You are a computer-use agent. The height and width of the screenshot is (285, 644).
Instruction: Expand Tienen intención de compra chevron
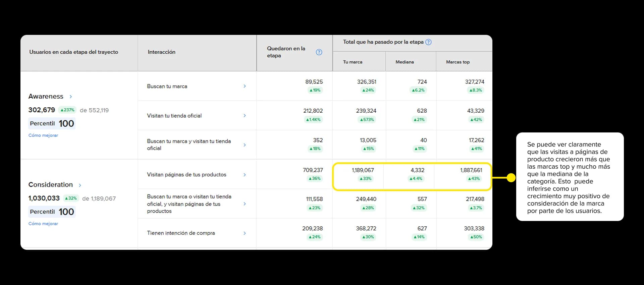245,233
